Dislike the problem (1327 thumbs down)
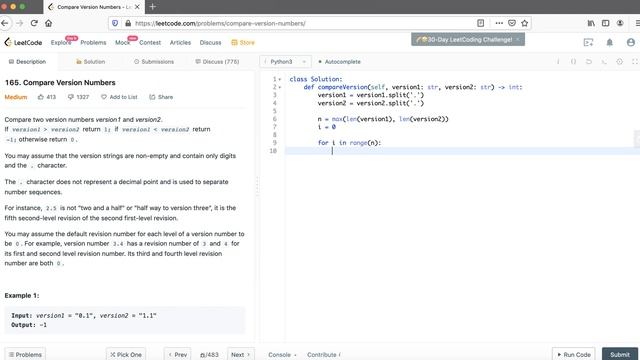The width and height of the screenshot is (640, 360). pos(78,97)
